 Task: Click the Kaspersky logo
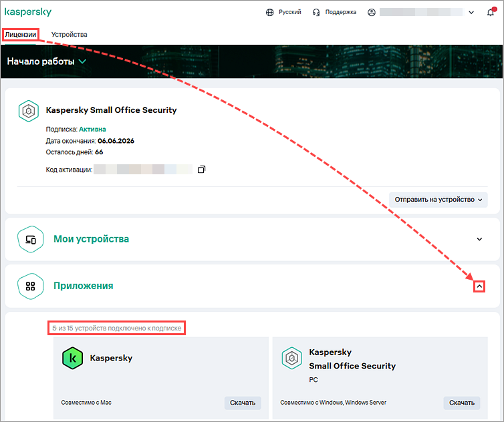tap(28, 12)
